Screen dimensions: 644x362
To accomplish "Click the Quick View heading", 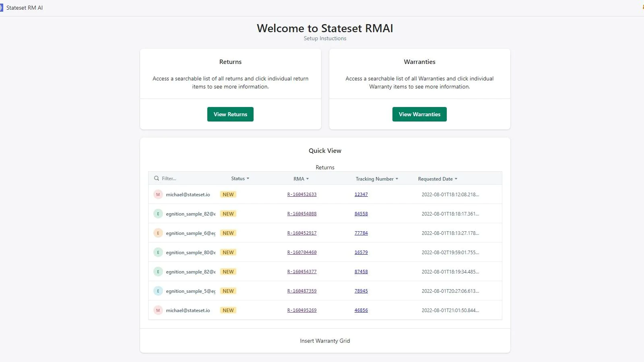I will tap(325, 150).
